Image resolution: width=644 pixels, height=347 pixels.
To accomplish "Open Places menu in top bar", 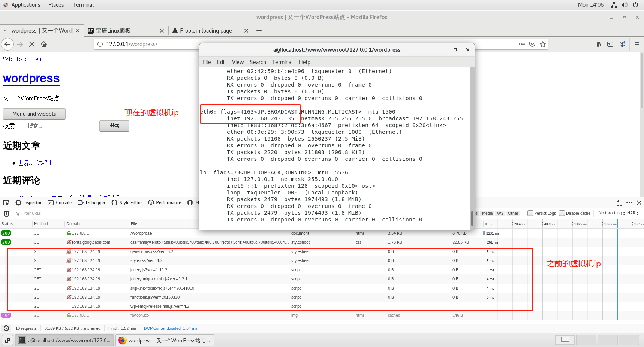I will coord(56,5).
